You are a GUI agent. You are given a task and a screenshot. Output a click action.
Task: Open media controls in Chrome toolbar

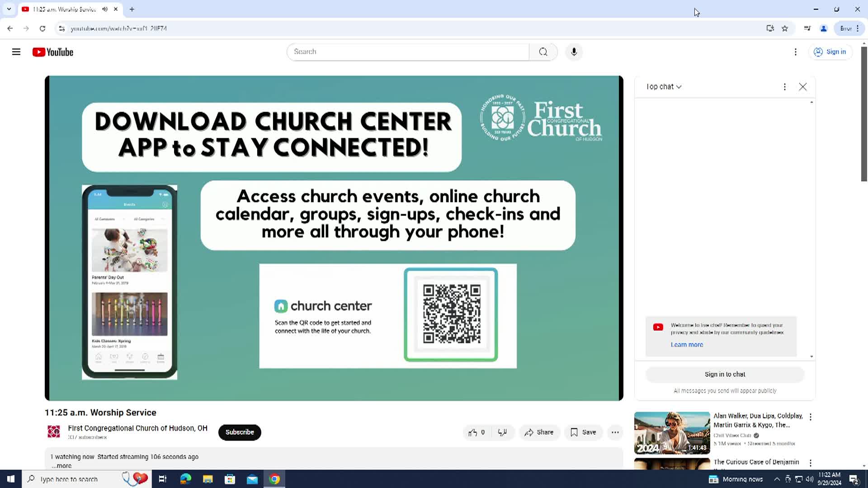[x=807, y=28]
